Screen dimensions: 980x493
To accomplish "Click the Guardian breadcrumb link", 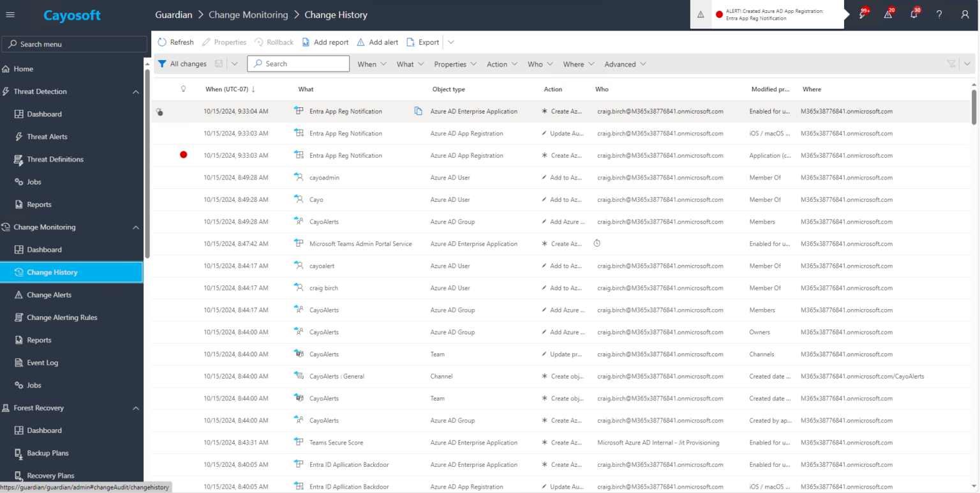I will pos(174,15).
